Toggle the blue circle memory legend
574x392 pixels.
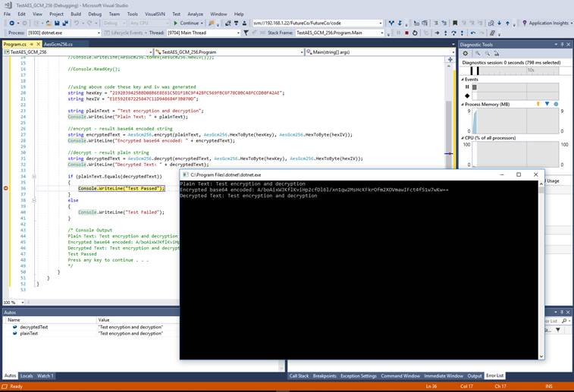[556, 105]
